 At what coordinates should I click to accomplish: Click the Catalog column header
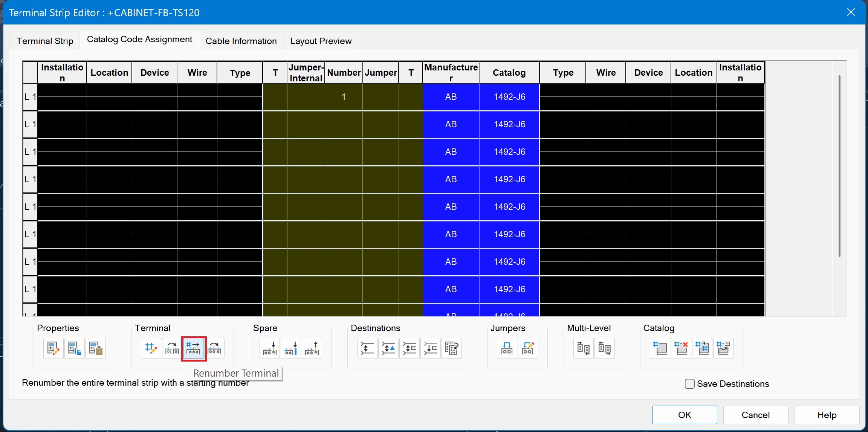(509, 72)
